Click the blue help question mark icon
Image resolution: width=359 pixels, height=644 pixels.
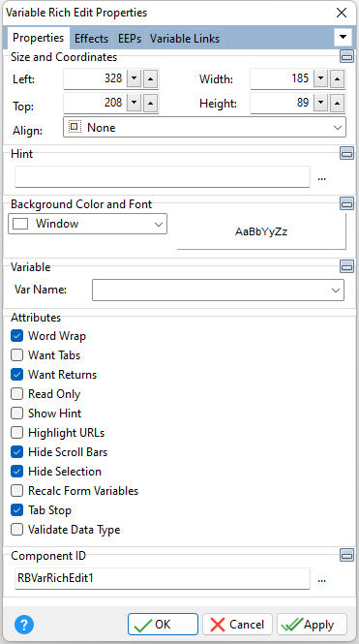coord(24,625)
